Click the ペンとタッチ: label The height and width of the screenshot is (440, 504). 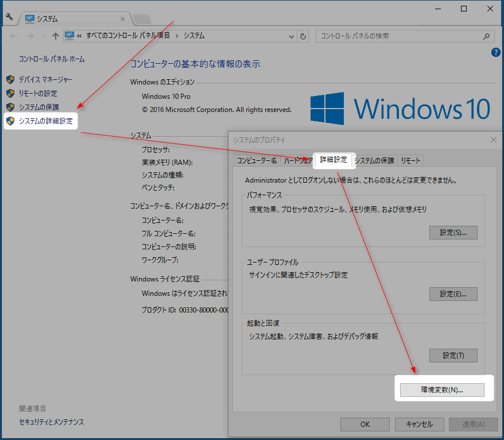(x=158, y=187)
